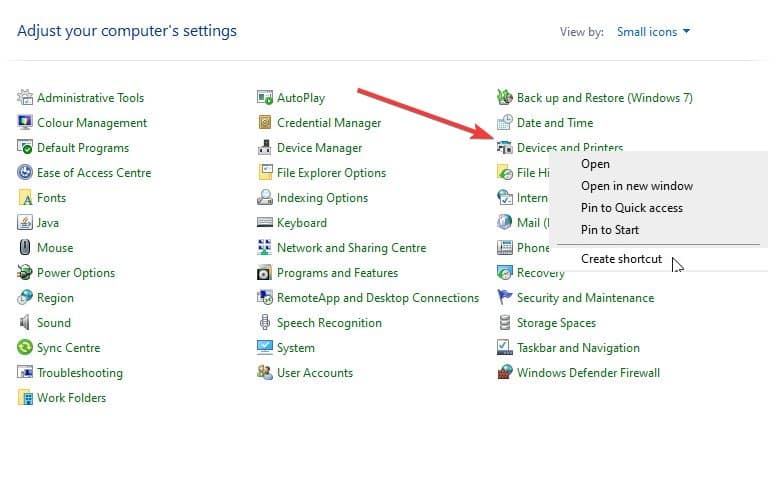Click the Windows Defender Firewall icon
775x493 pixels.
click(x=505, y=372)
